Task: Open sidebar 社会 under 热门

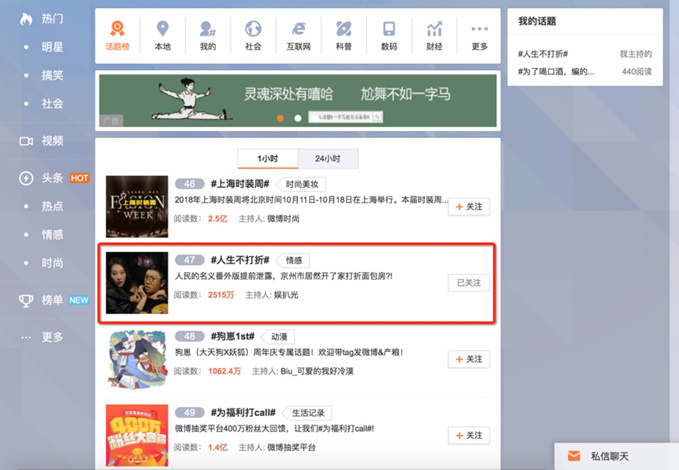Action: coord(52,104)
